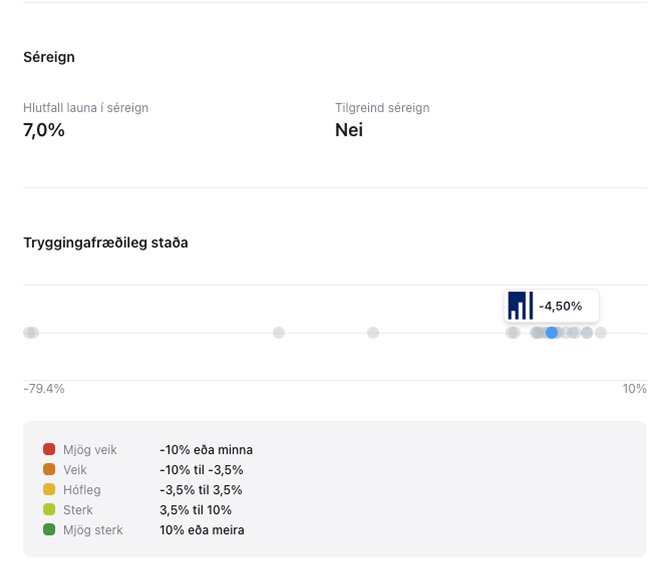This screenshot has height=576, width=670.
Task: Click the yellow Hófleg legend swatch
Action: 49,489
